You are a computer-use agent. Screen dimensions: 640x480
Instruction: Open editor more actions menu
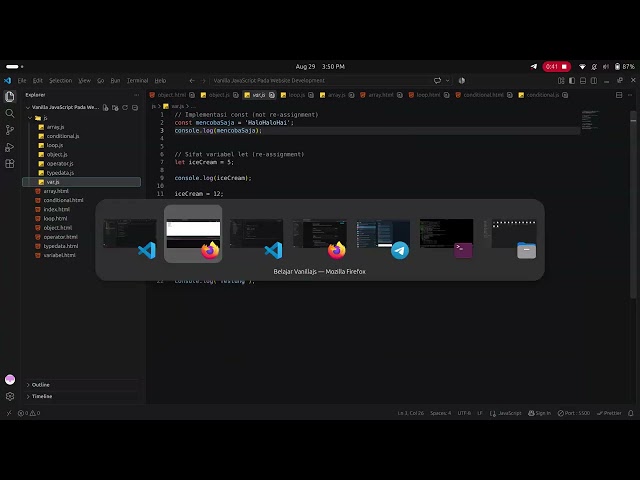click(x=630, y=95)
